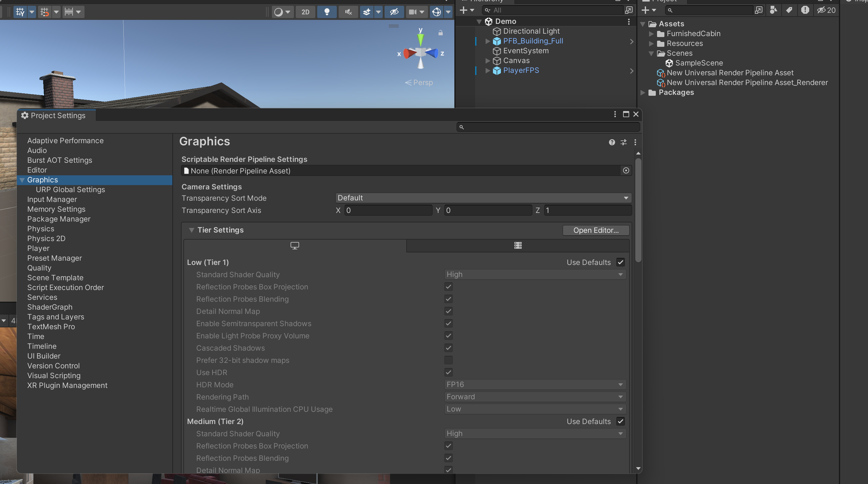Click the red X axis cone on gizmo
Viewport: 868px width, 484px height.
point(409,53)
